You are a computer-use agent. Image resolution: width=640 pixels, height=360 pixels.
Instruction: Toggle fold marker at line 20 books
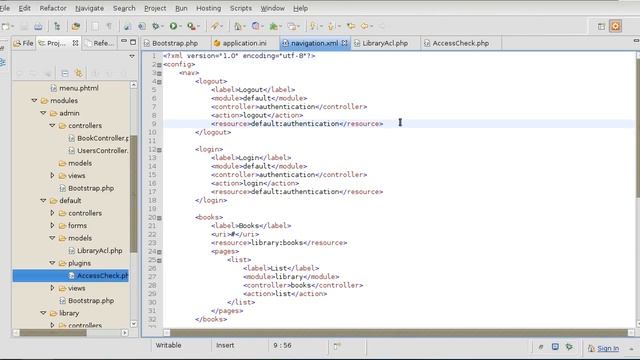point(159,218)
